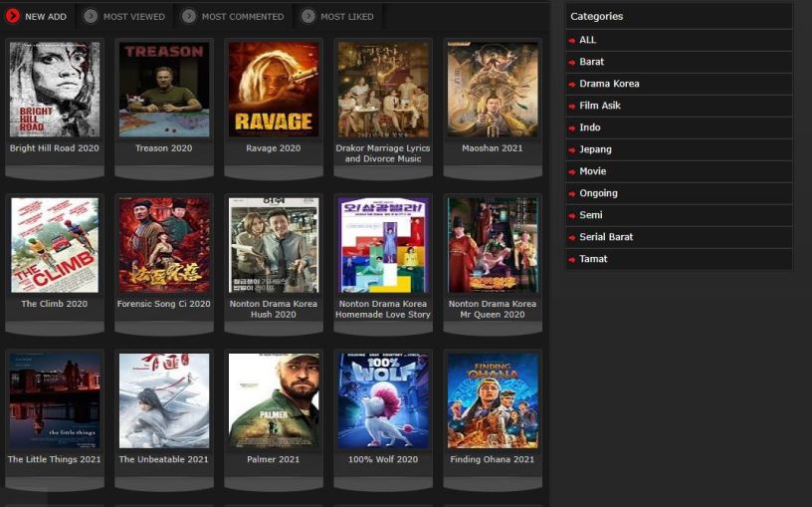Click 'Nonton Drama Korea Homemade Love Story' title
This screenshot has width=812, height=507.
[x=383, y=309]
